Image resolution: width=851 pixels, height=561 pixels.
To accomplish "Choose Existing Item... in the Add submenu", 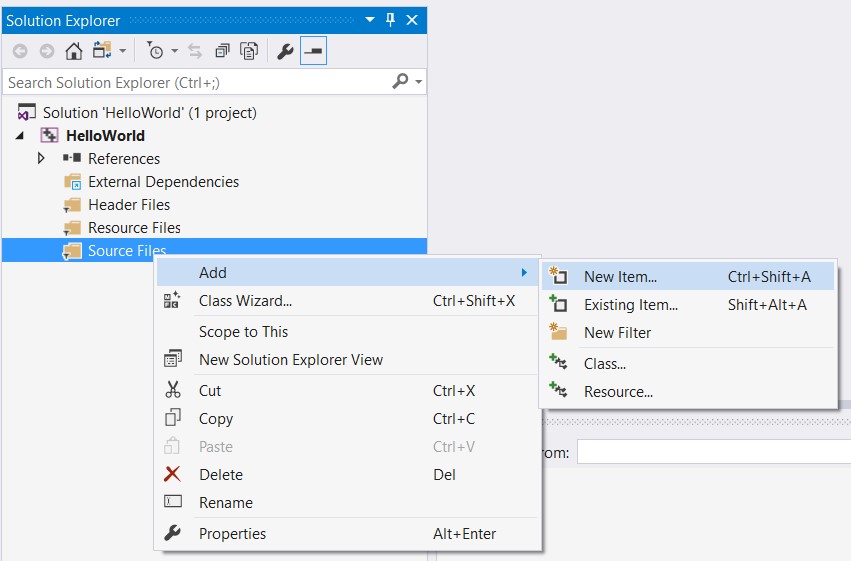I will click(630, 305).
